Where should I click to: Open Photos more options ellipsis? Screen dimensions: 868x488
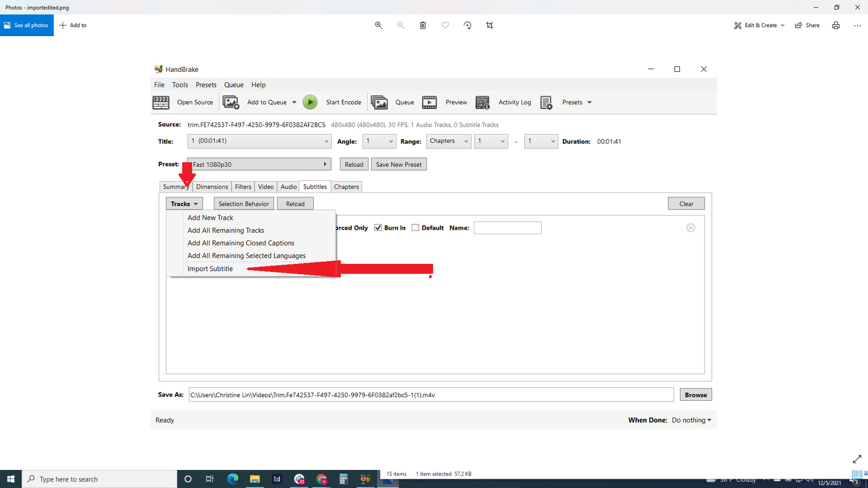tap(858, 25)
